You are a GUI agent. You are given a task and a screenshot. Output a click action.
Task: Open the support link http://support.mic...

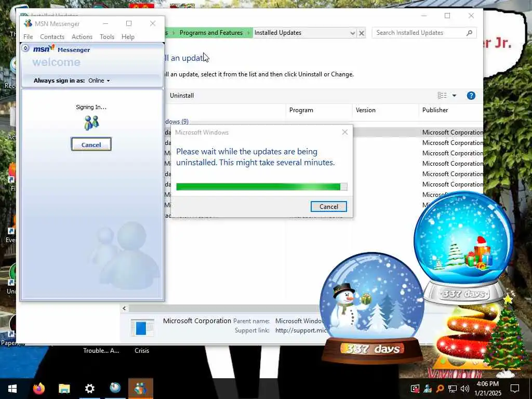coord(301,330)
